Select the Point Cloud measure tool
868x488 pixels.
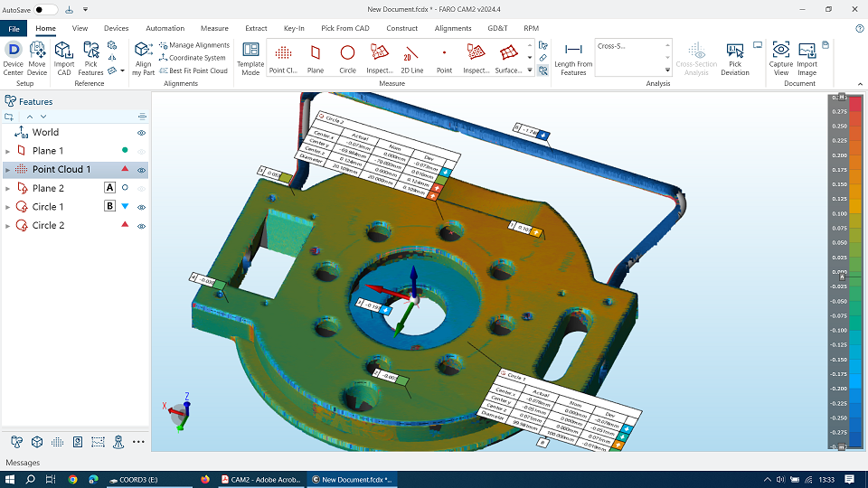point(283,58)
